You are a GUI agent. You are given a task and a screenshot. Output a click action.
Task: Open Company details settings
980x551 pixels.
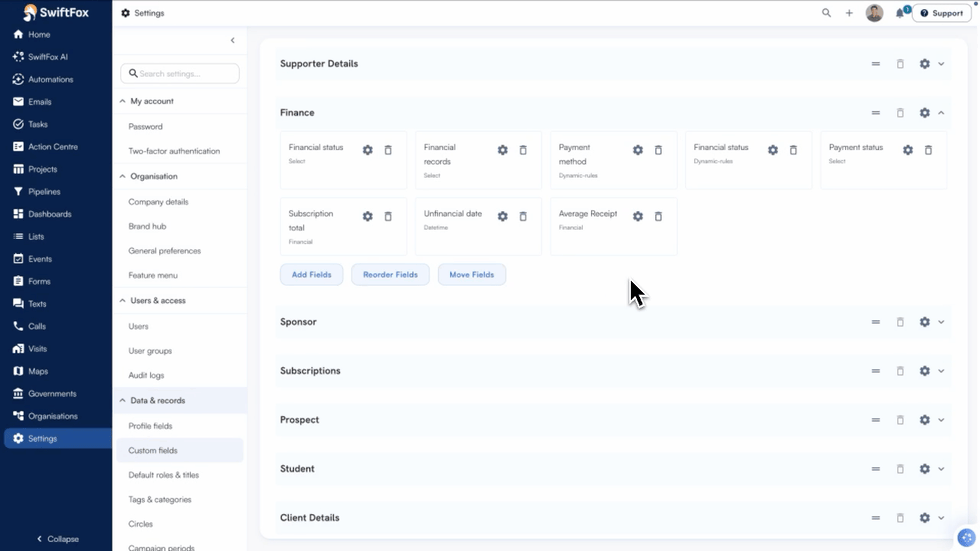point(158,202)
